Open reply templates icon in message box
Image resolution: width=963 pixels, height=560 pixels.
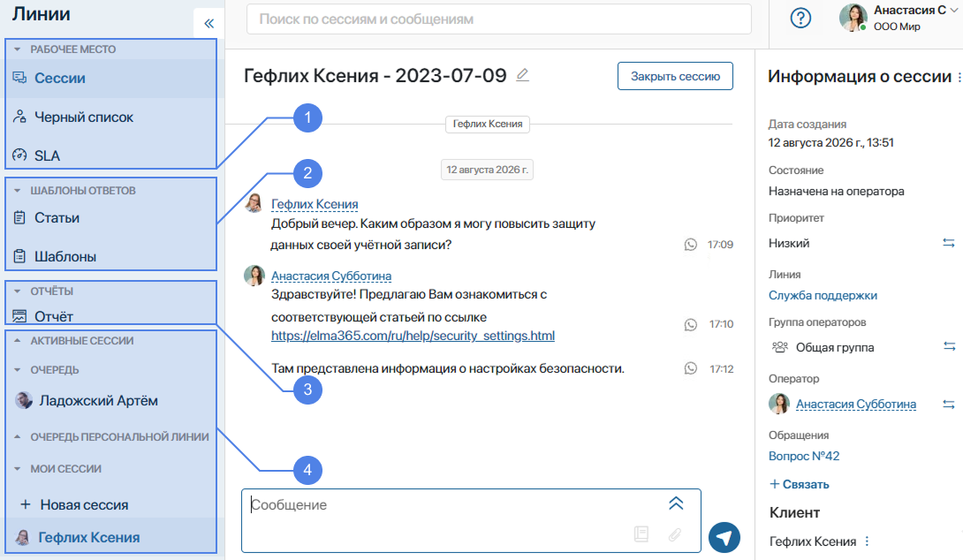(641, 534)
